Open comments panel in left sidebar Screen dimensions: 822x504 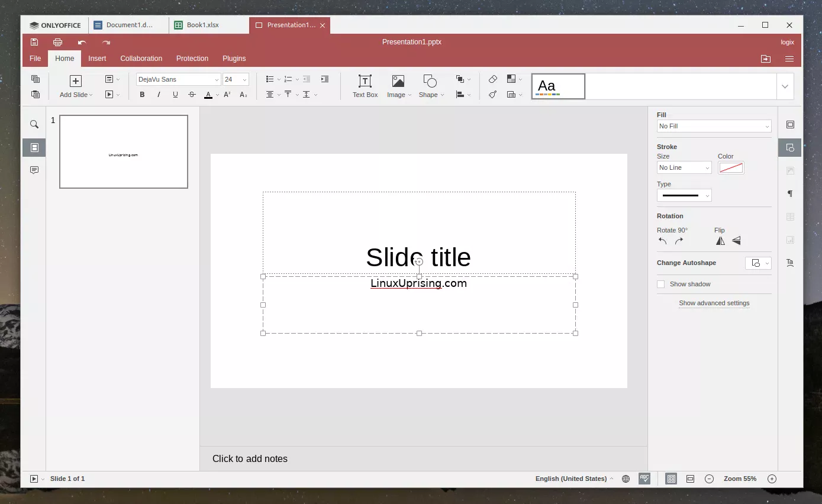coord(34,170)
